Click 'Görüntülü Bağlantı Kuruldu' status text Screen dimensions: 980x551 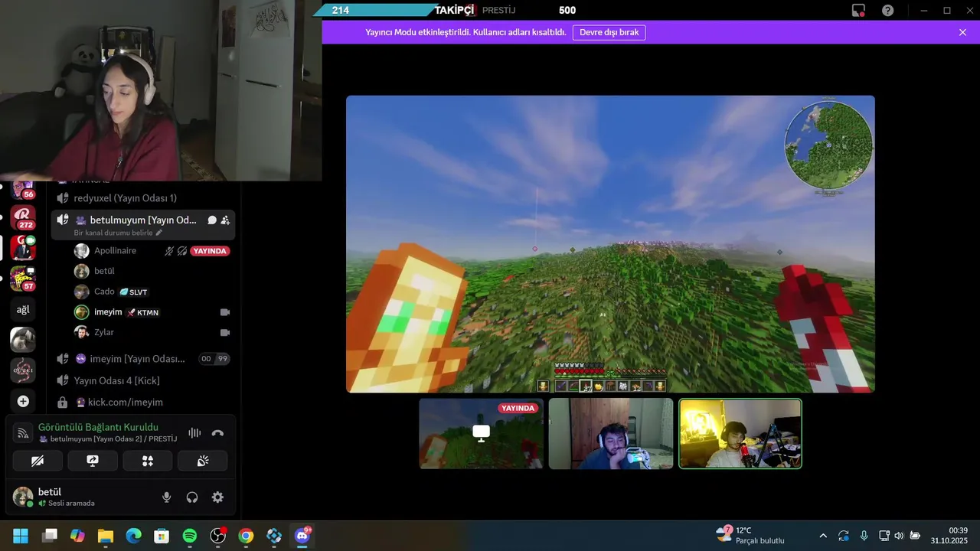tap(98, 427)
